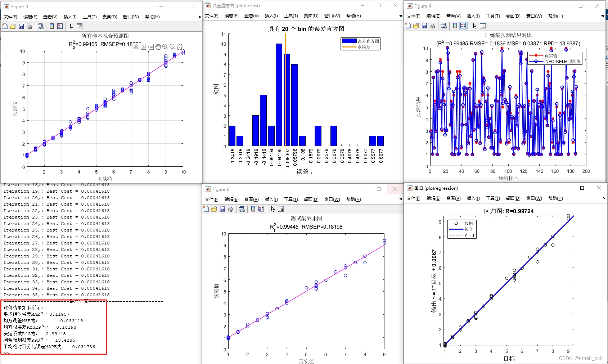Click INFO-KELM预测值 legend entry in Figure 4

555,62
